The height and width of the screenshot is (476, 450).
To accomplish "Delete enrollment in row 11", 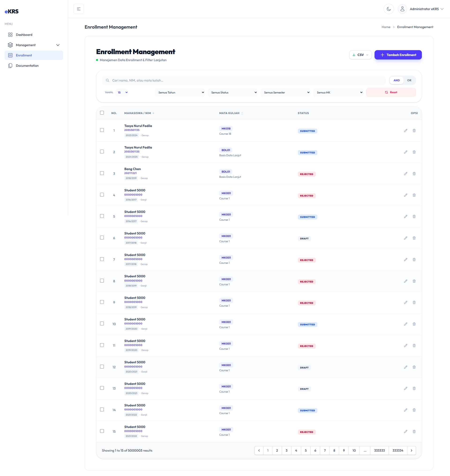I will (414, 346).
